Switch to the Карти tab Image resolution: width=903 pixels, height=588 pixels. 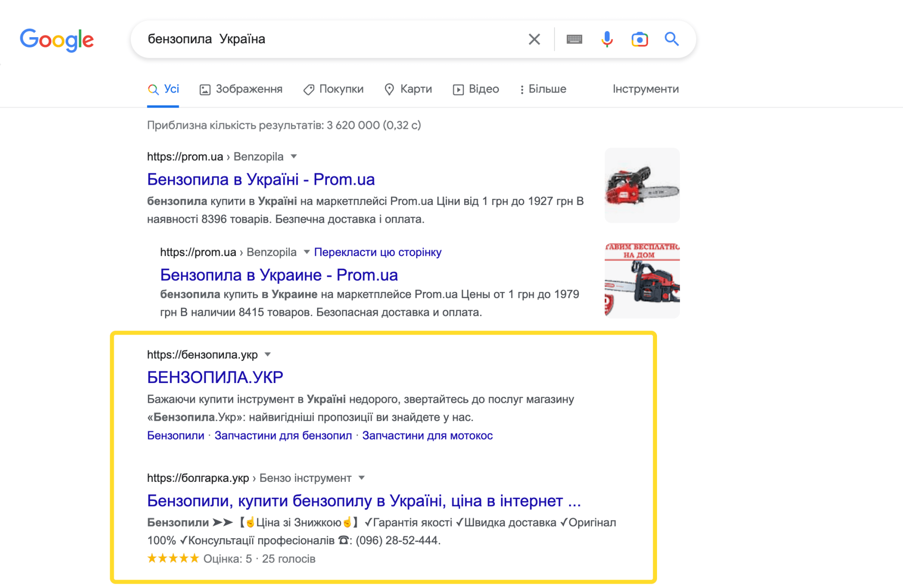point(416,89)
